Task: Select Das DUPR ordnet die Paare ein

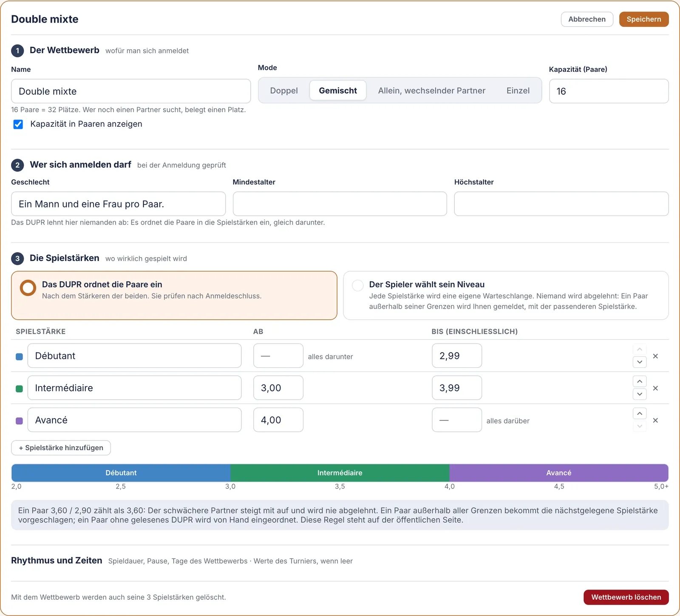Action: point(174,295)
